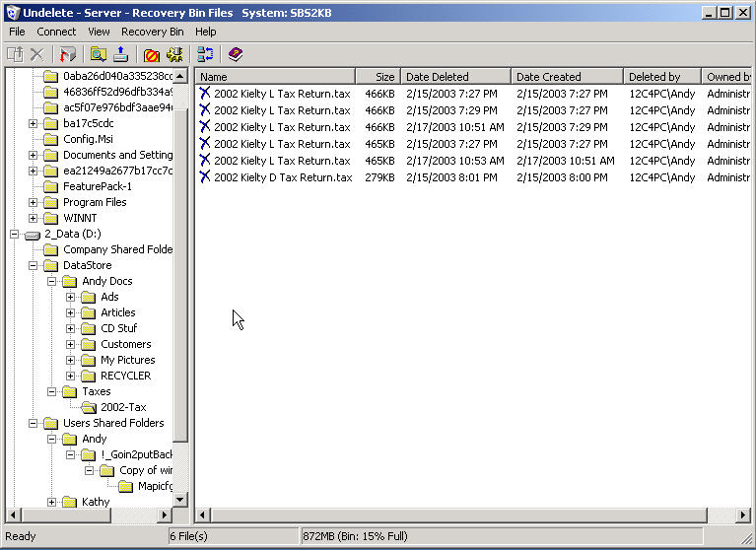The width and height of the screenshot is (756, 550).
Task: Click the folder with red prohibition sign icon
Action: [x=152, y=54]
